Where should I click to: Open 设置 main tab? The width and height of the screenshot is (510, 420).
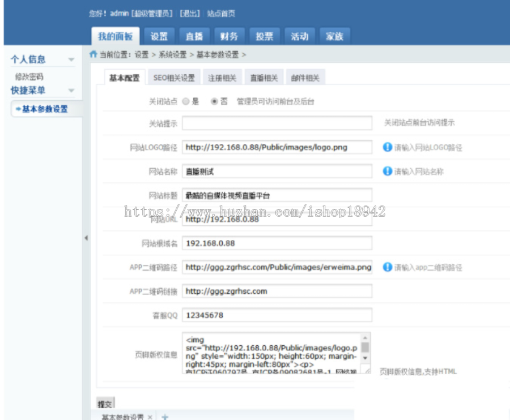pyautogui.click(x=159, y=36)
